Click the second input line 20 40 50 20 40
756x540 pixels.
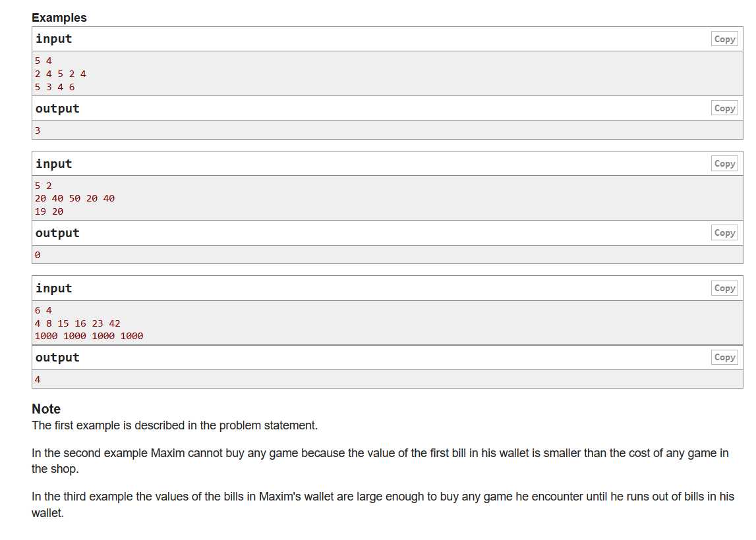point(74,198)
